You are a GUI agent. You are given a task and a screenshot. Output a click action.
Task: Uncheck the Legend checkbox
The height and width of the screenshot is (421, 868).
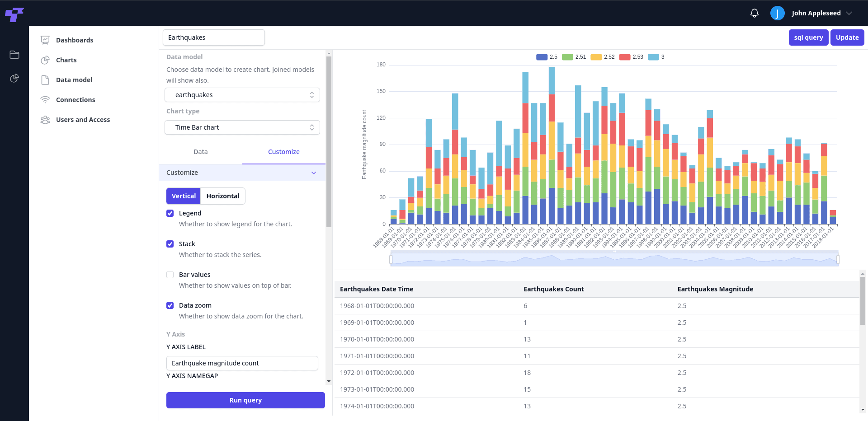(x=170, y=213)
